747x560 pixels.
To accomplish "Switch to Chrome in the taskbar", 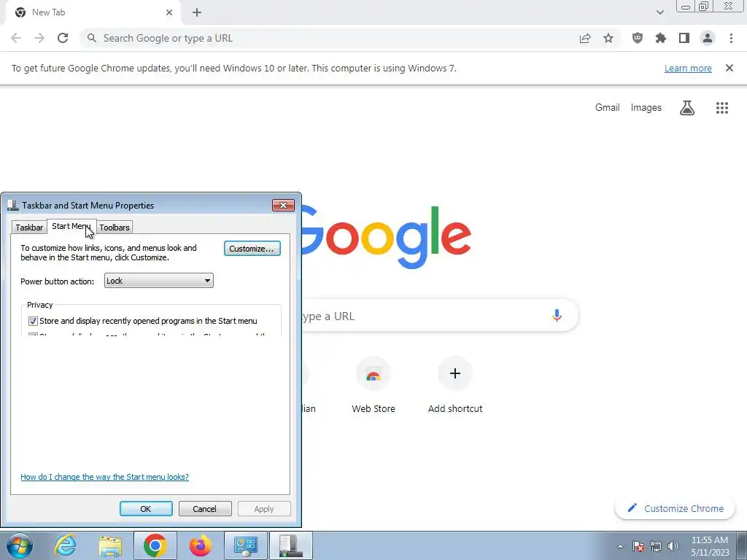I will point(155,545).
